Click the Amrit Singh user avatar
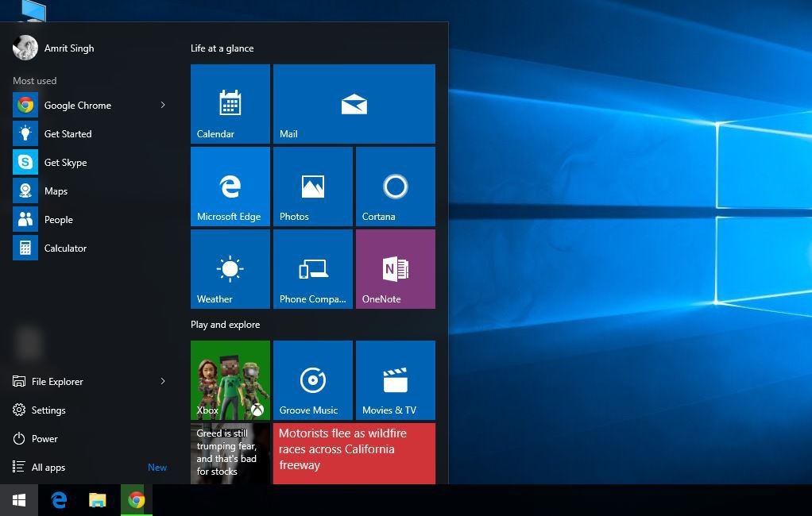Screen dimensions: 812x516 pyautogui.click(x=25, y=48)
